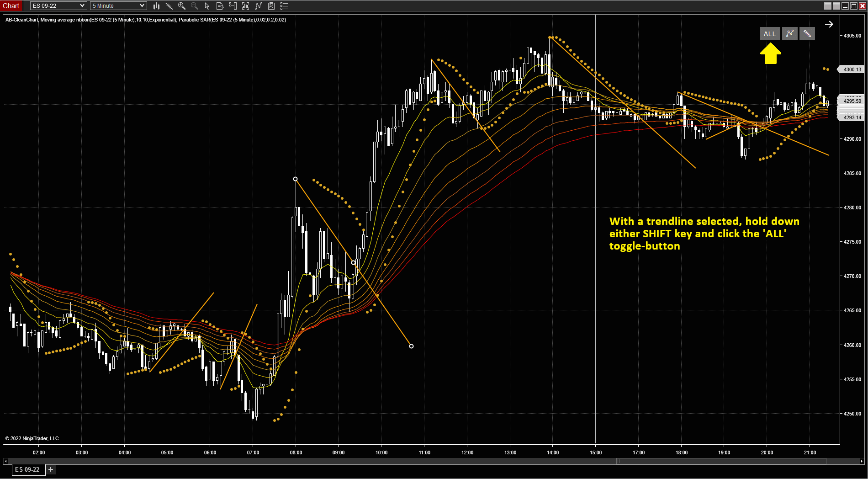The image size is (868, 479).
Task: Open the Data Box icon
Action: (220, 6)
